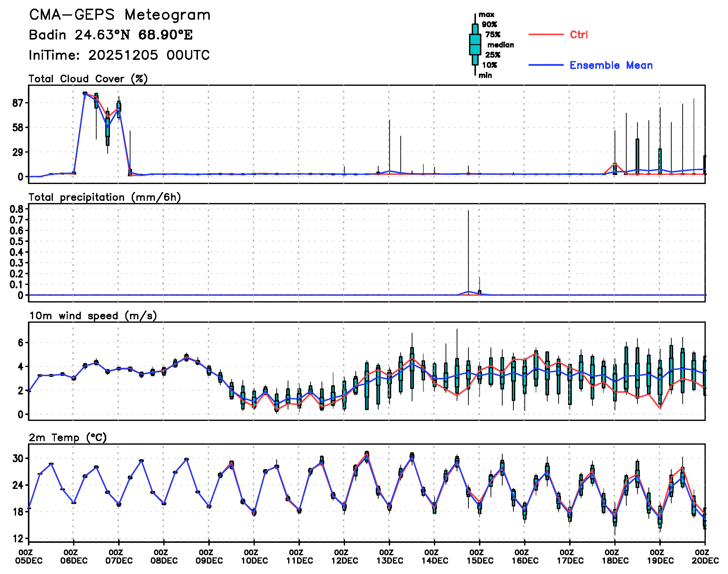Click the precipitation spike near 15DEC
728x574 pixels.
(x=468, y=252)
